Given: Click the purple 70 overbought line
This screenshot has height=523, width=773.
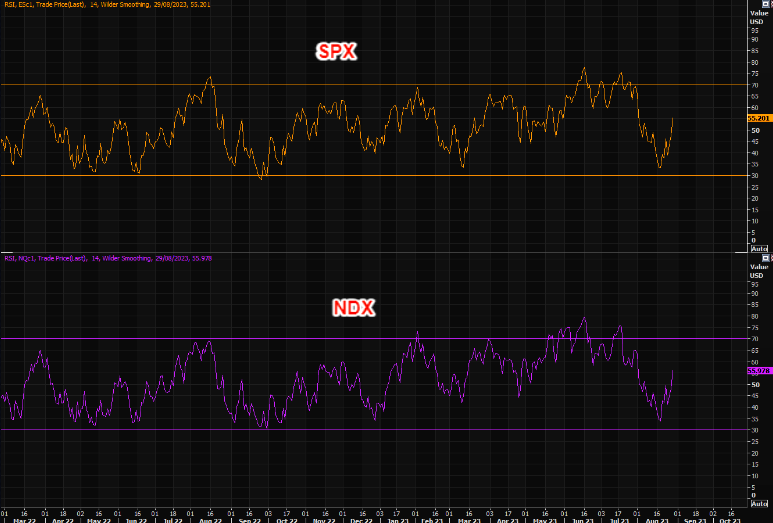Looking at the screenshot, I should (375, 339).
